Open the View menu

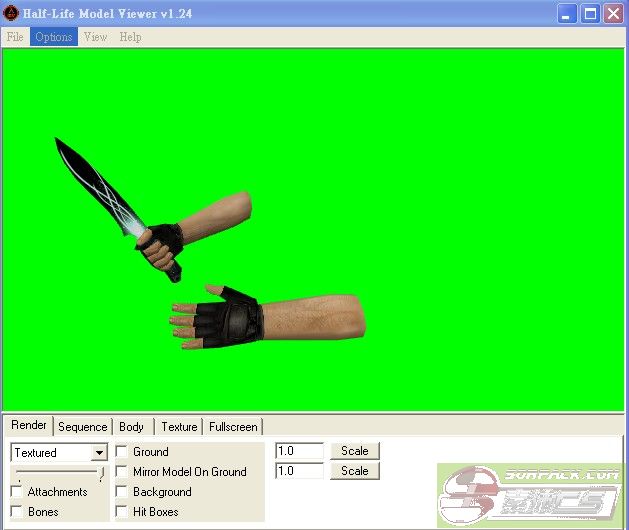[x=95, y=37]
